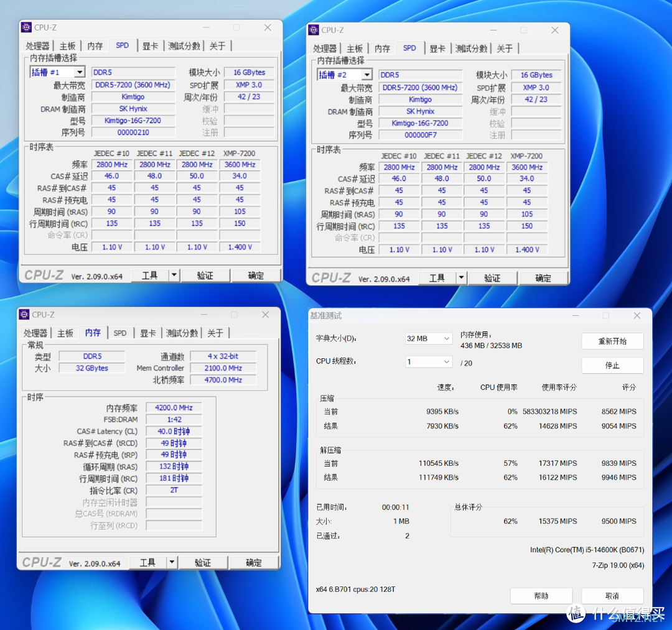The width and height of the screenshot is (672, 630).
Task: Switch to SPD tab in bottom-left CPU-Z window
Action: click(x=120, y=333)
